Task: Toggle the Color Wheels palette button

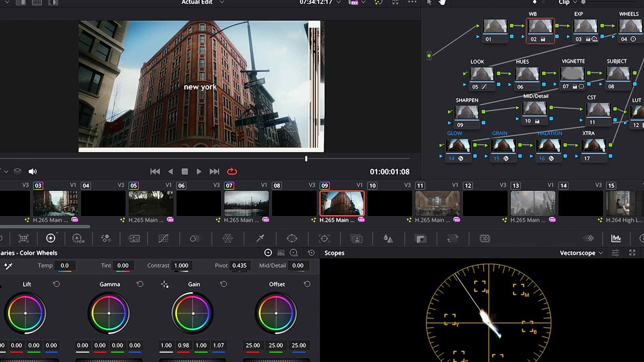Action: (x=51, y=238)
